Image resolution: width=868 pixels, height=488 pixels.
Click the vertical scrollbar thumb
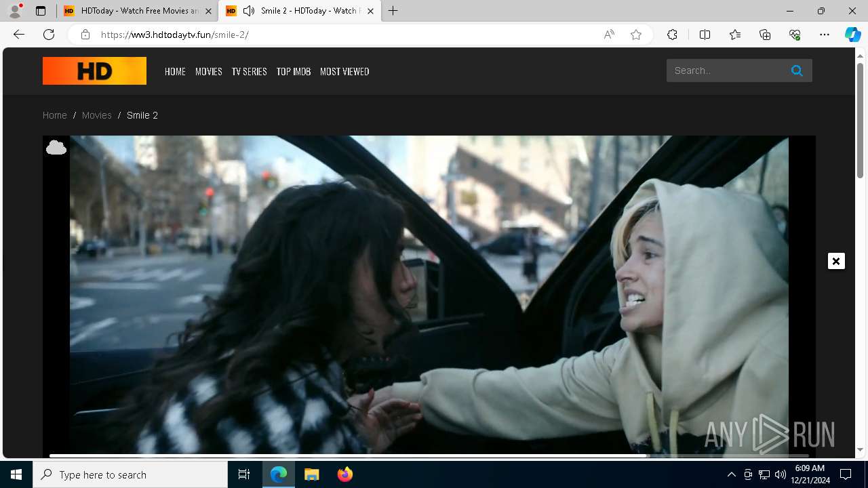tap(861, 121)
